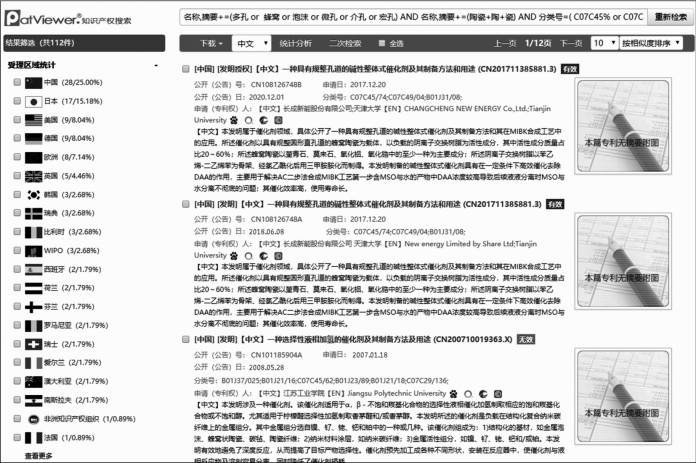Select the checkbox for patent CN200710019363.X result
This screenshot has width=696, height=463.
pyautogui.click(x=186, y=340)
